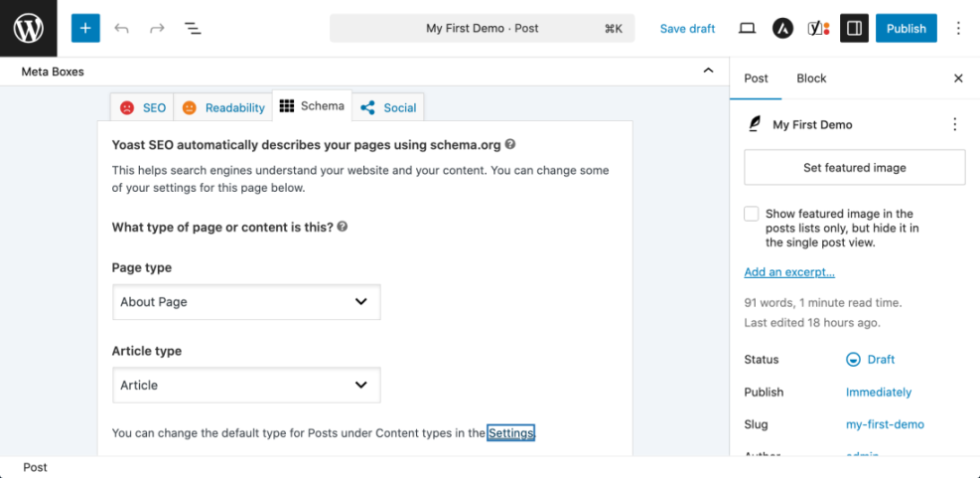Open the Settings link in Schema text
The height and width of the screenshot is (478, 980).
[510, 433]
